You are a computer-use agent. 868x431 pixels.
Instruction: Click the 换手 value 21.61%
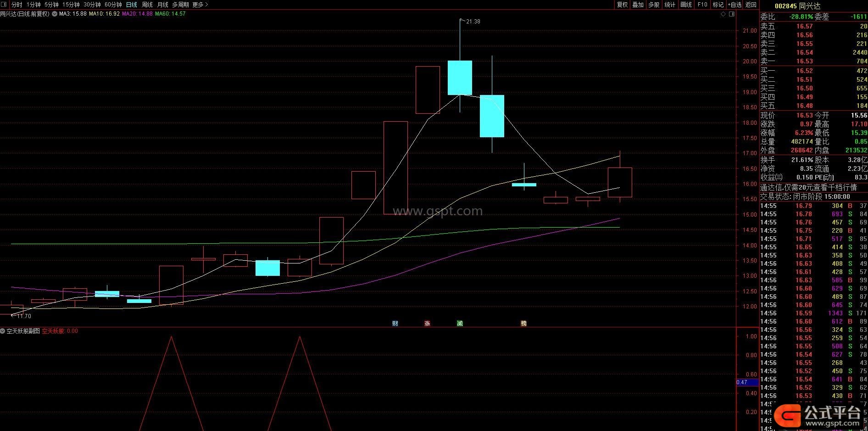(802, 160)
